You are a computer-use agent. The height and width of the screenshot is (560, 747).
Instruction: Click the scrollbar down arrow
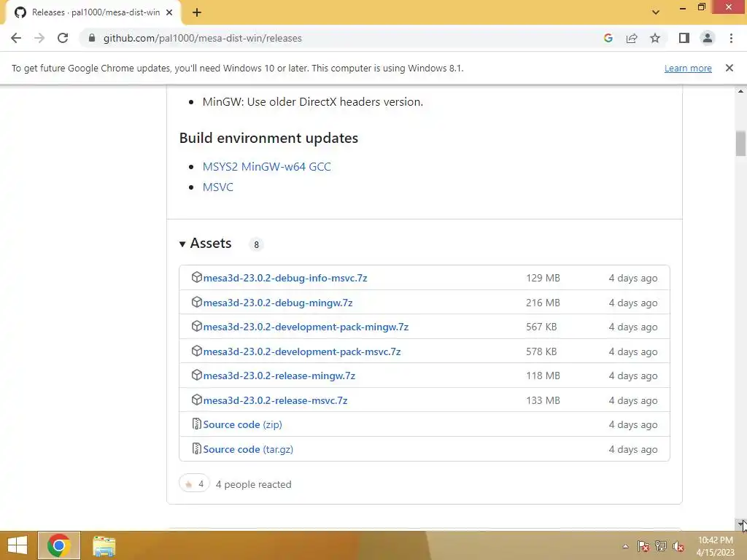click(740, 524)
